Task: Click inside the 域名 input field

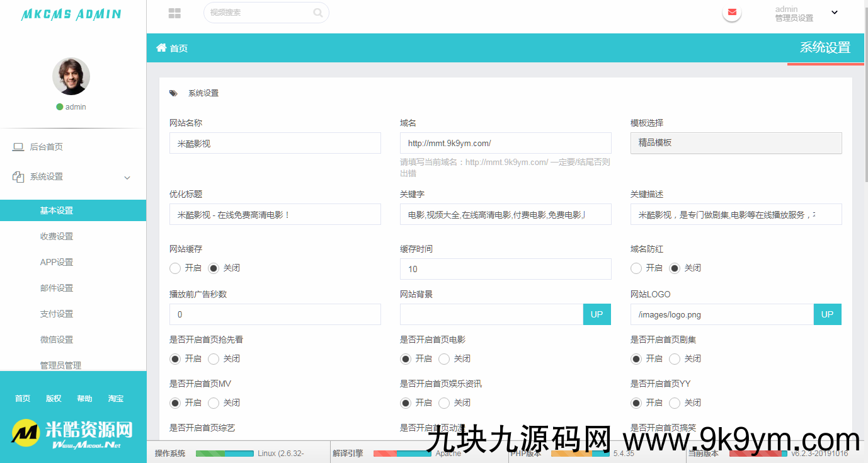Action: coord(505,143)
